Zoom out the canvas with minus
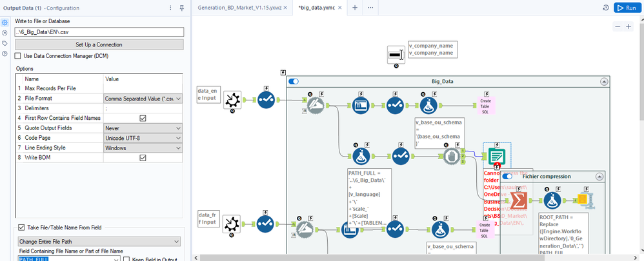Image resolution: width=644 pixels, height=261 pixels. click(x=618, y=26)
